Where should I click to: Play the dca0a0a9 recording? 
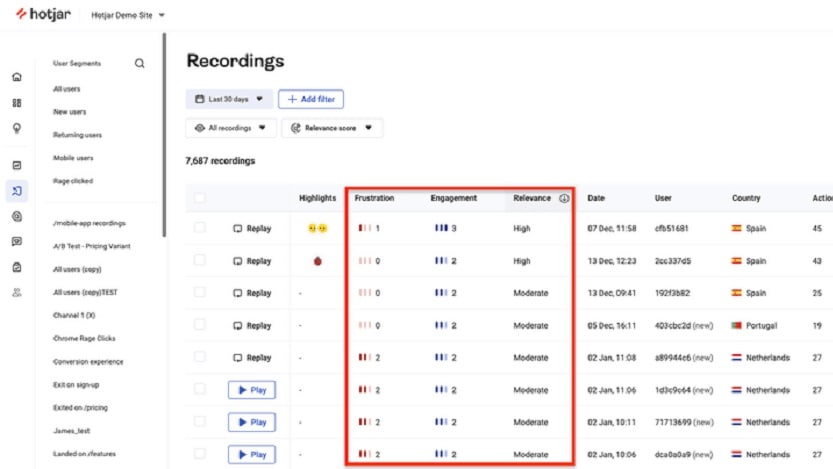click(252, 455)
